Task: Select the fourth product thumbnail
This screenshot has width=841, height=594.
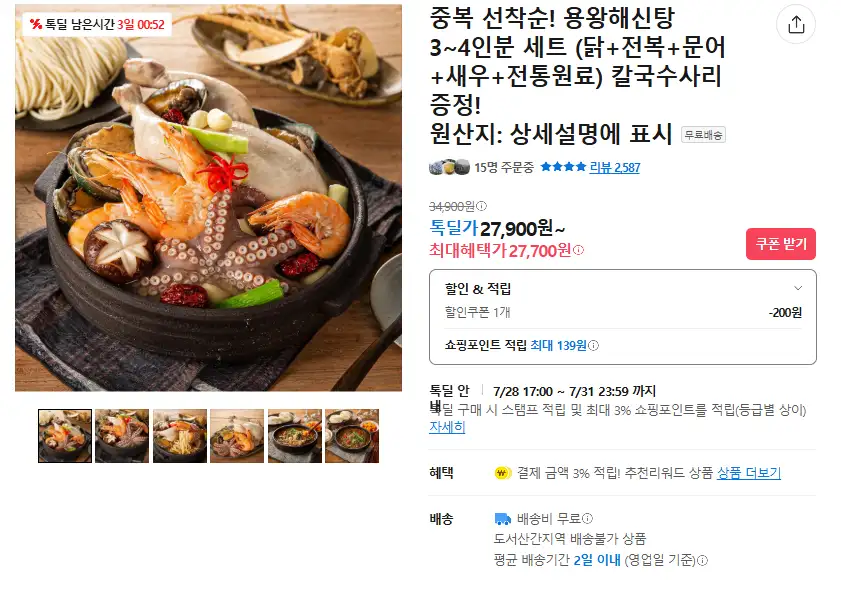Action: (237, 436)
